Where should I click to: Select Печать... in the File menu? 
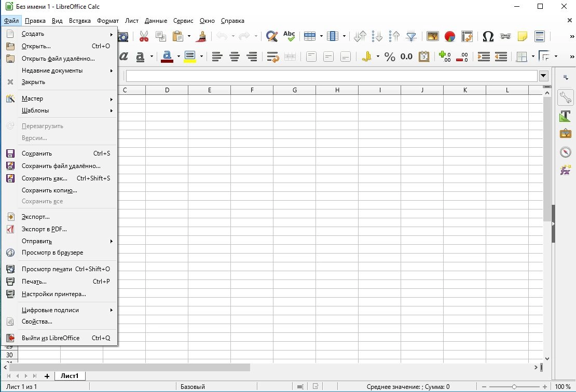pos(60,282)
